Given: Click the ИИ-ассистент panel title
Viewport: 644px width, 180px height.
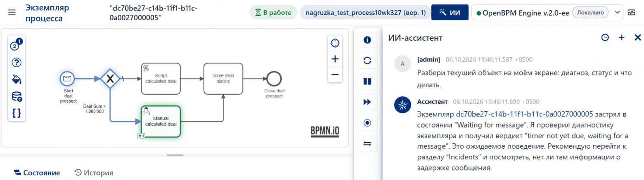Looking at the screenshot, I should pyautogui.click(x=415, y=38).
